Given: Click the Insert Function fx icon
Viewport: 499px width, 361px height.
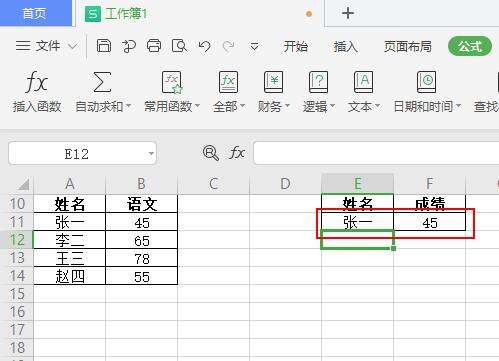Looking at the screenshot, I should (37, 82).
